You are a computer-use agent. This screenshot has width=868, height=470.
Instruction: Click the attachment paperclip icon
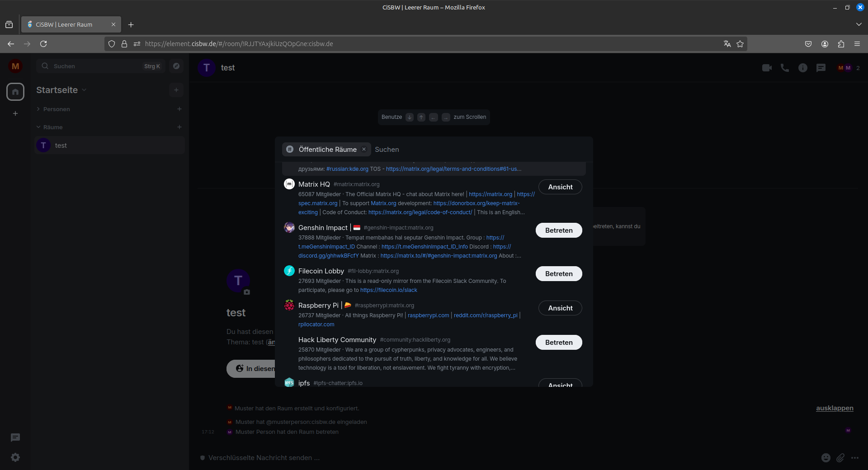pos(840,458)
